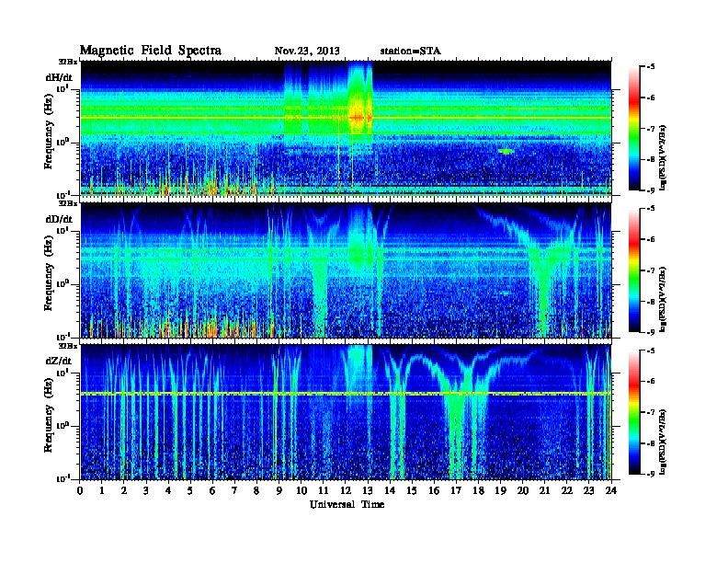
Task: Select the dH/dt panel label
Action: (x=59, y=77)
